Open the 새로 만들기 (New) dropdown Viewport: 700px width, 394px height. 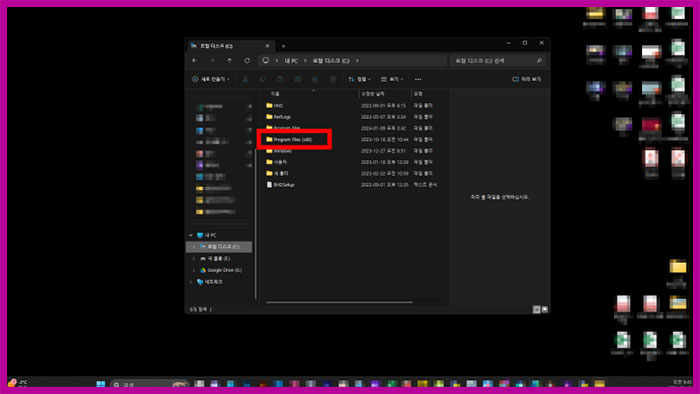[211, 79]
